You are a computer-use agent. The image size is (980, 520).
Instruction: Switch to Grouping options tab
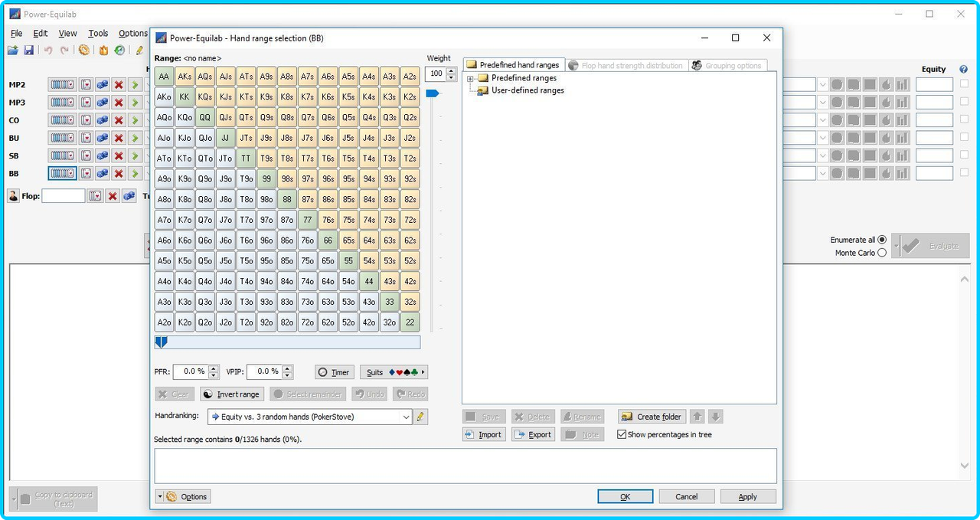pyautogui.click(x=727, y=65)
